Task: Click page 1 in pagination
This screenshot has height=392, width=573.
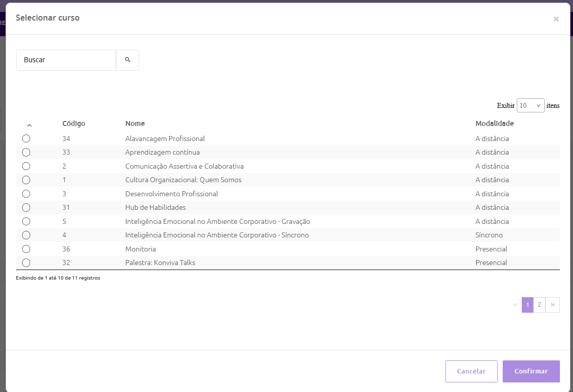Action: pyautogui.click(x=527, y=305)
